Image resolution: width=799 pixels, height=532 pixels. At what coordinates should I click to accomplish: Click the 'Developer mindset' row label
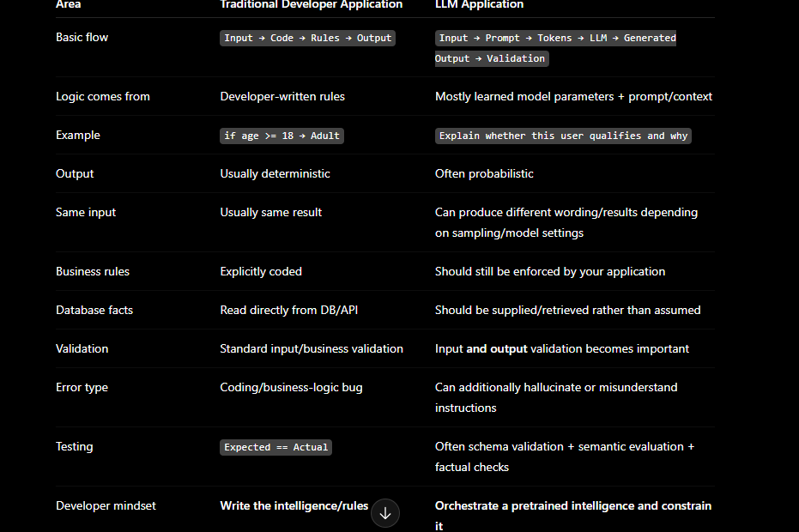pyautogui.click(x=106, y=506)
